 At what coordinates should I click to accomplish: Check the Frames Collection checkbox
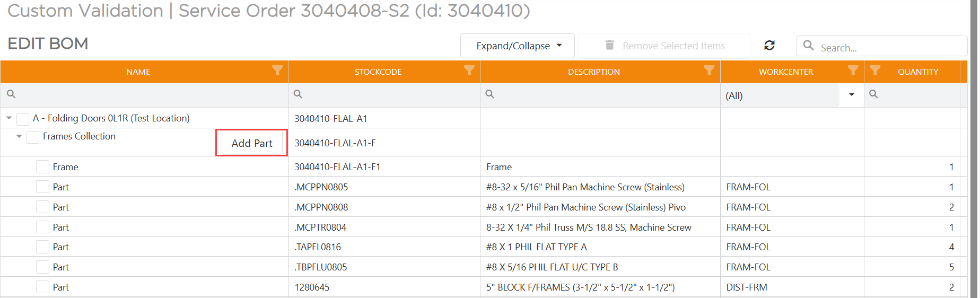pos(33,137)
